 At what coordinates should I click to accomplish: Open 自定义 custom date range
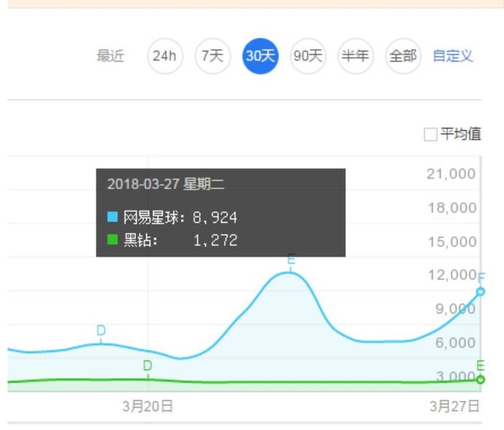coord(452,56)
